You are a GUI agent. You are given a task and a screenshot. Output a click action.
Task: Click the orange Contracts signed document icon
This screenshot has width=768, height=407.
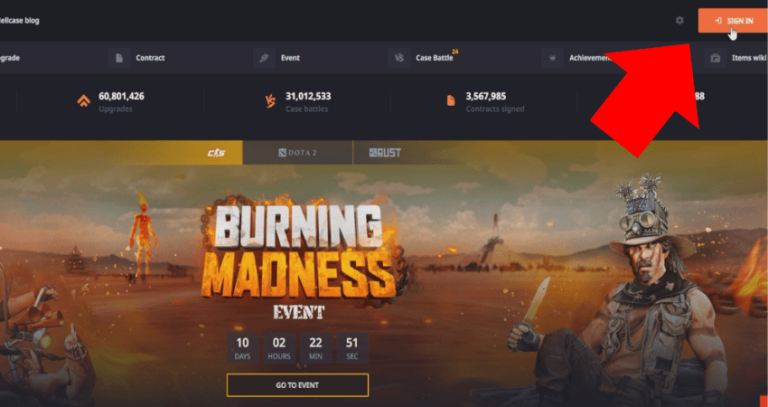point(451,100)
